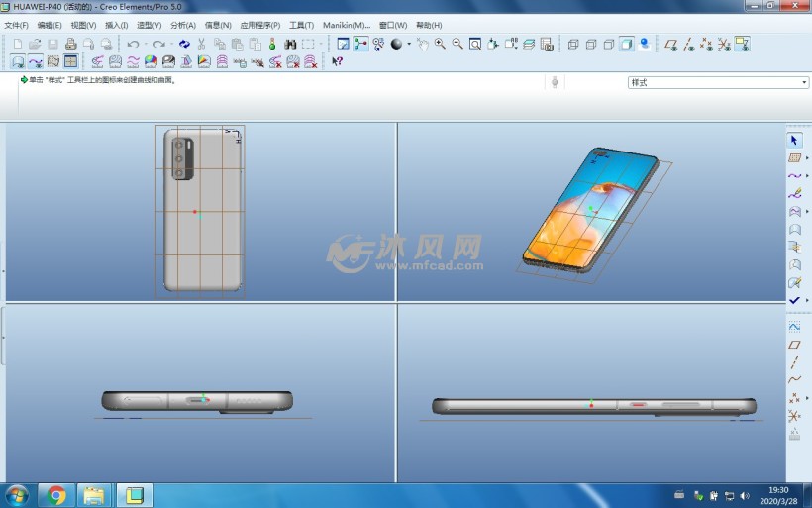Screen dimensions: 812x508
Task: Toggle No Hidden display mode
Action: pyautogui.click(x=608, y=44)
